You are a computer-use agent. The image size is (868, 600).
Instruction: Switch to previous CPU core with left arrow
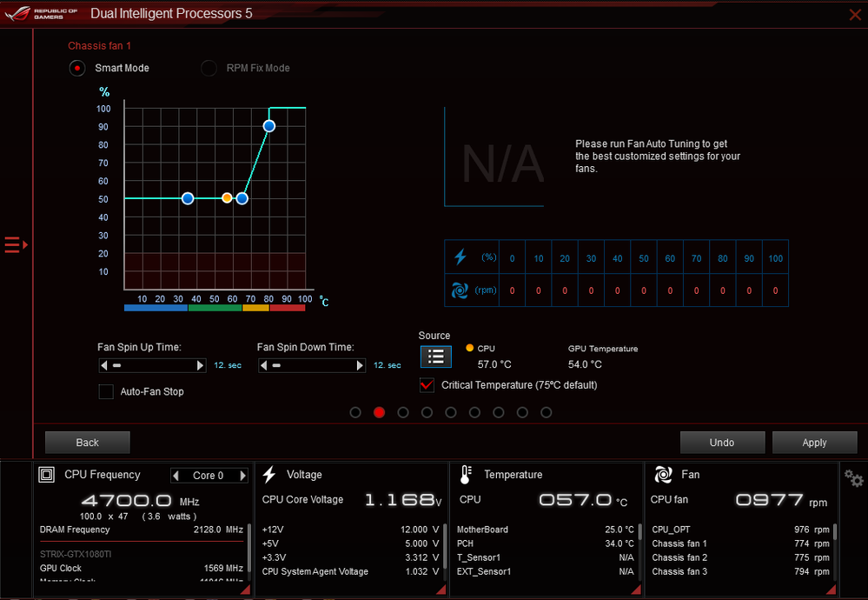(176, 476)
